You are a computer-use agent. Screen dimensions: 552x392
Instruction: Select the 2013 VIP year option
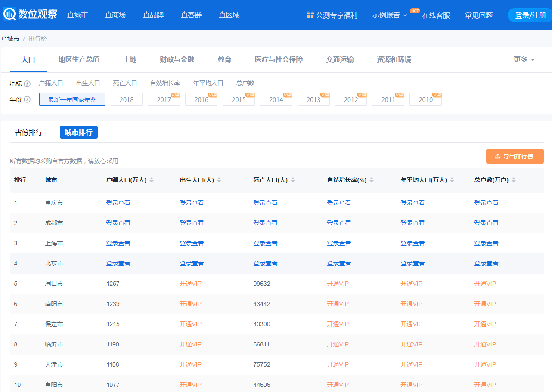tap(313, 99)
